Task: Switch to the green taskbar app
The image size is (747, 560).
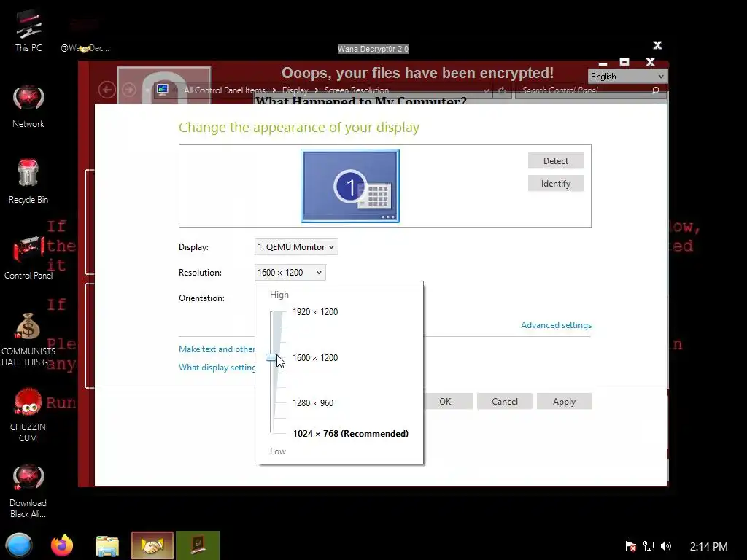Action: tap(198, 545)
